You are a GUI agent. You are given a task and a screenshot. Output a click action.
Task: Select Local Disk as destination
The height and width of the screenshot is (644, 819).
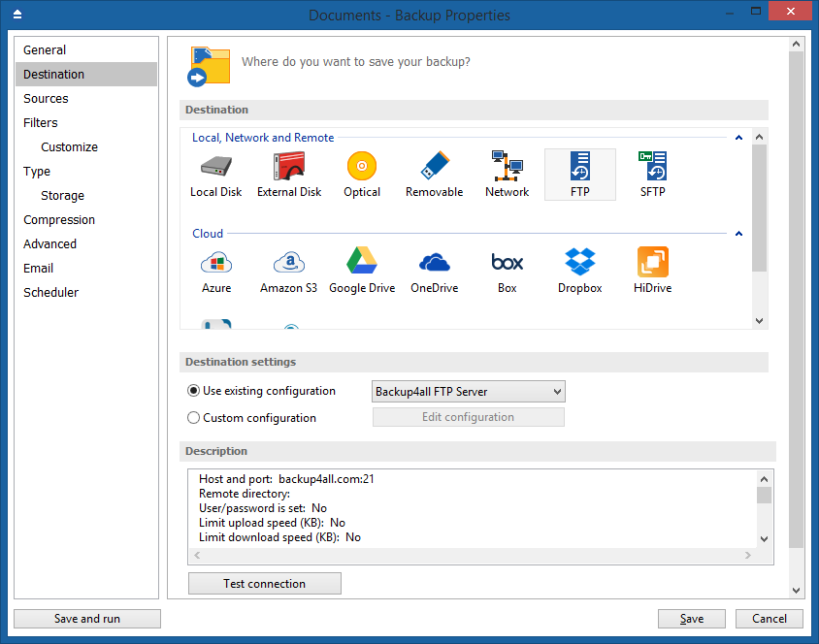(x=215, y=175)
